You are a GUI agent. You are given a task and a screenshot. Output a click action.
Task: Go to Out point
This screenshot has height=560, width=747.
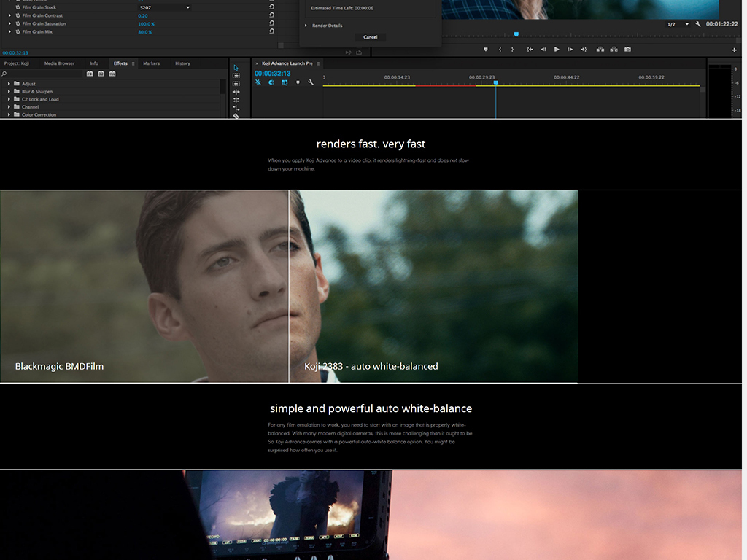pyautogui.click(x=584, y=50)
